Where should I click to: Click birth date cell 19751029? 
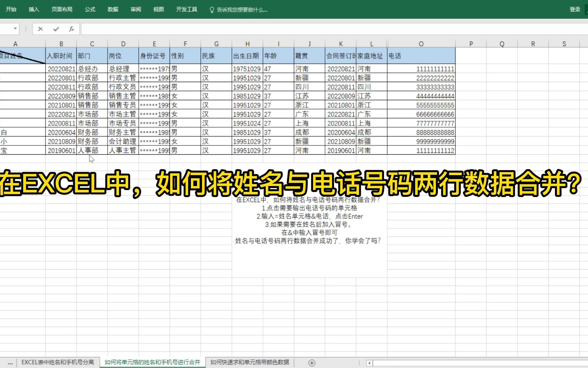point(247,69)
